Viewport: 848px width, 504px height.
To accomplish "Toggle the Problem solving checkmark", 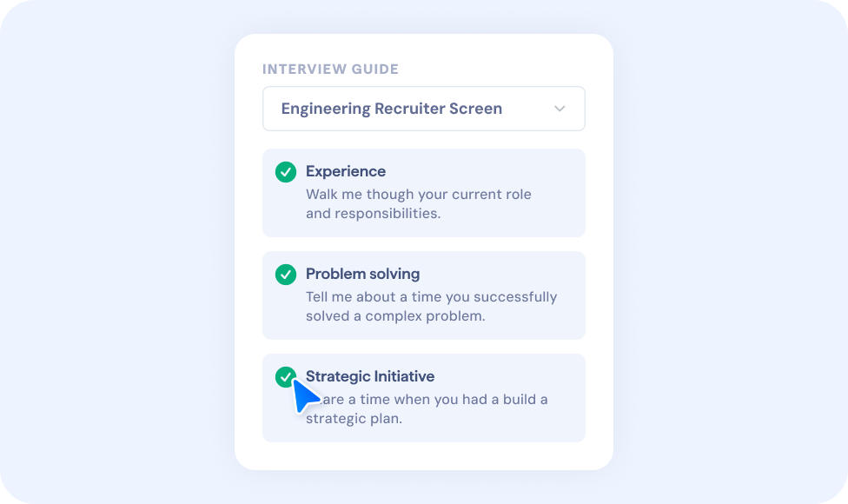I will pyautogui.click(x=286, y=275).
